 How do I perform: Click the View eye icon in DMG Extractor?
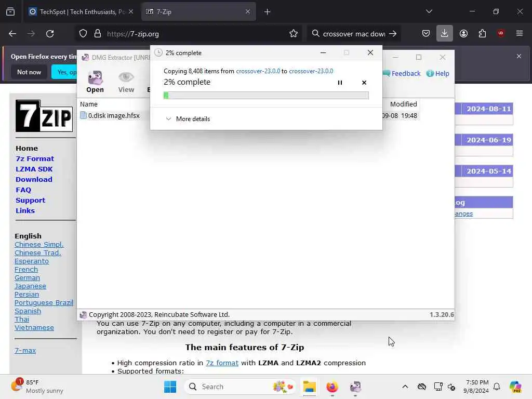click(x=126, y=82)
